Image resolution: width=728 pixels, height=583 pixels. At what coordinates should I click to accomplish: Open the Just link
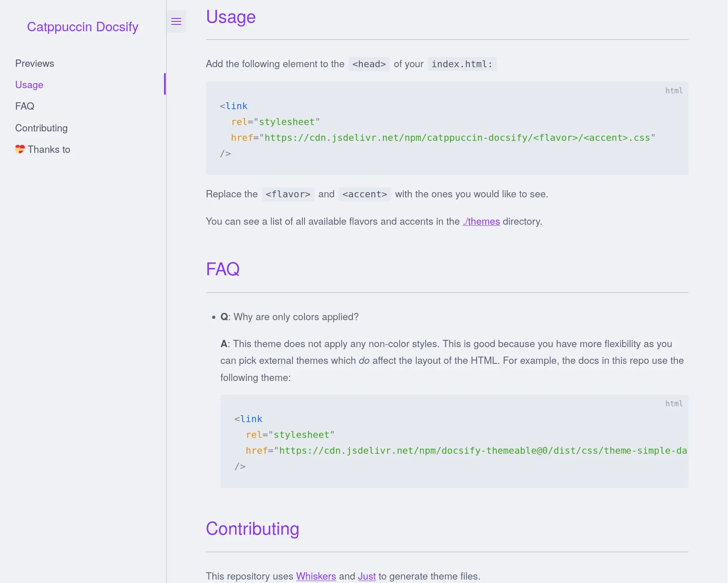(367, 576)
